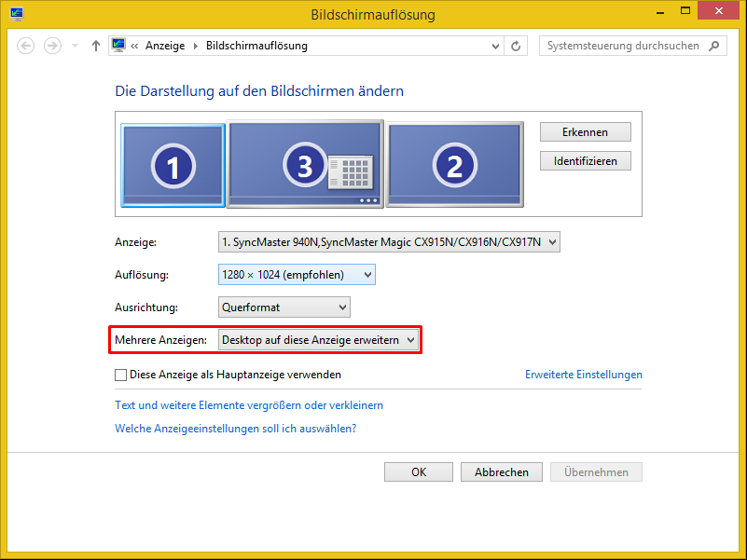The width and height of the screenshot is (747, 560).
Task: Click the display icon inside the address bar
Action: click(x=118, y=45)
